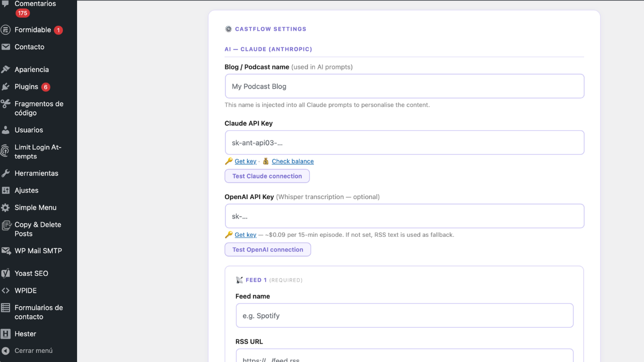
Task: Click the Hester H icon
Action: pyautogui.click(x=6, y=333)
